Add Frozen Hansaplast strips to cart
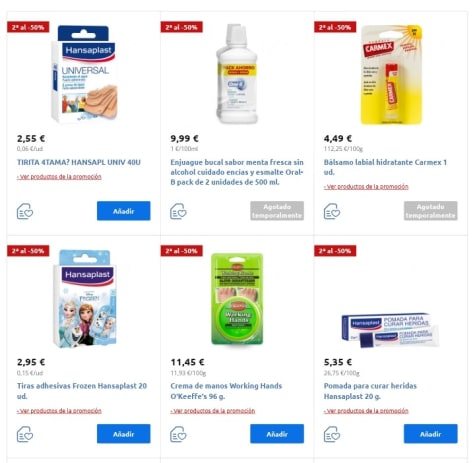 (x=124, y=434)
